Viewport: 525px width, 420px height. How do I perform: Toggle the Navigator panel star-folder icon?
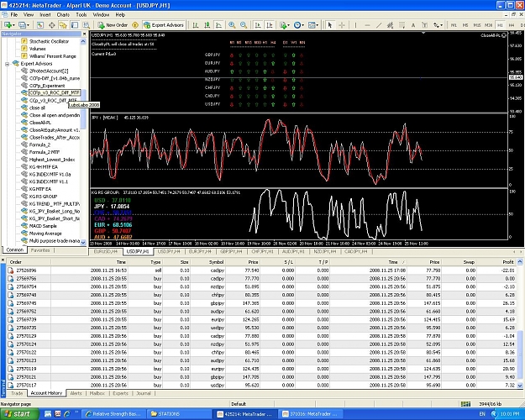click(63, 25)
